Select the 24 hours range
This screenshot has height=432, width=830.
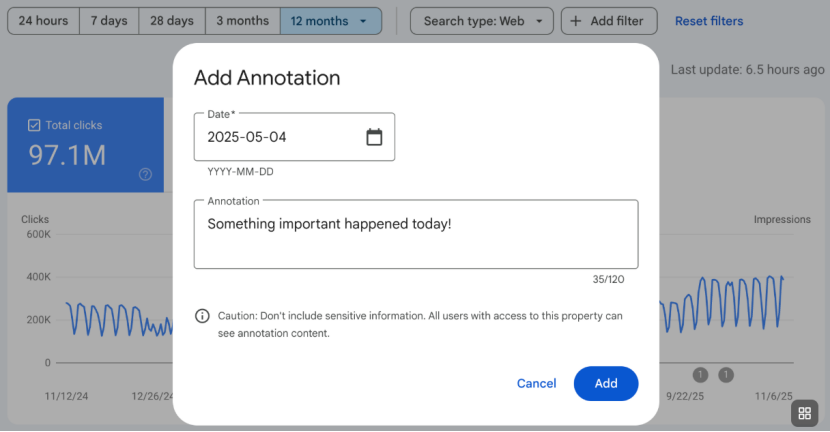(43, 21)
